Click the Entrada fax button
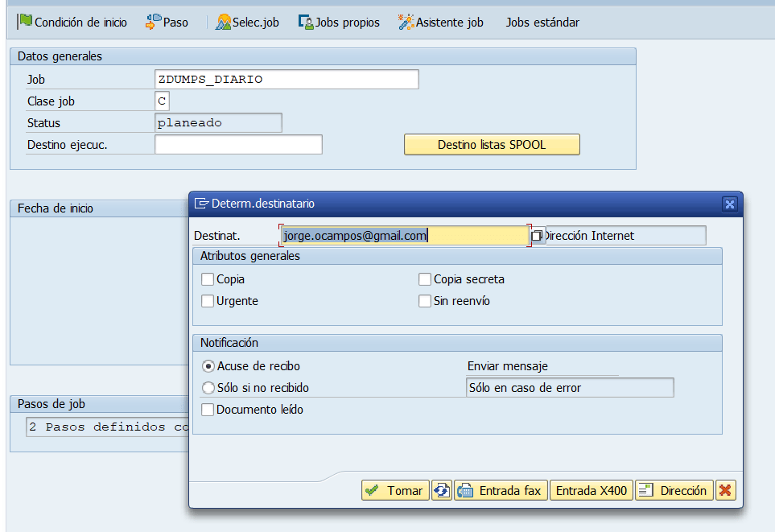The width and height of the screenshot is (775, 532). 501,490
